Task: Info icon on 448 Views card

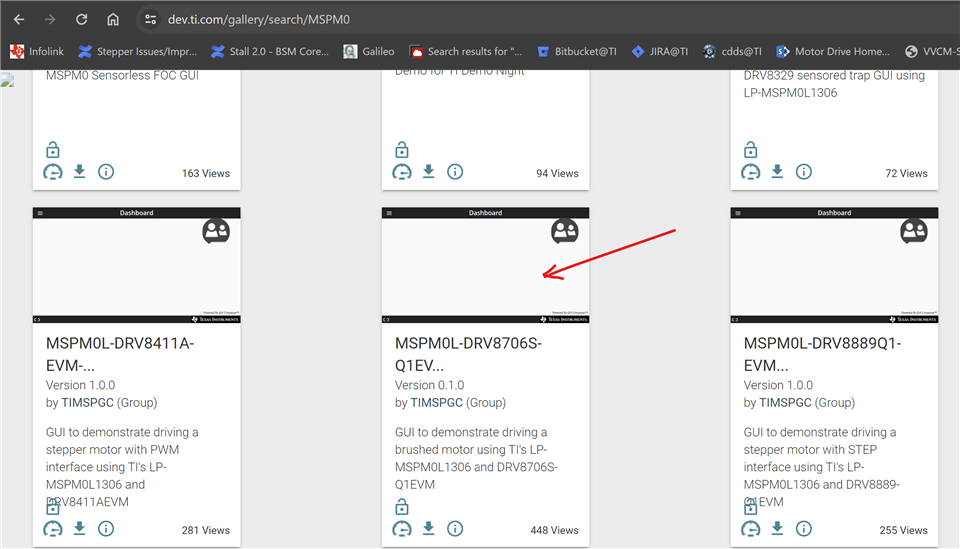Action: (455, 529)
